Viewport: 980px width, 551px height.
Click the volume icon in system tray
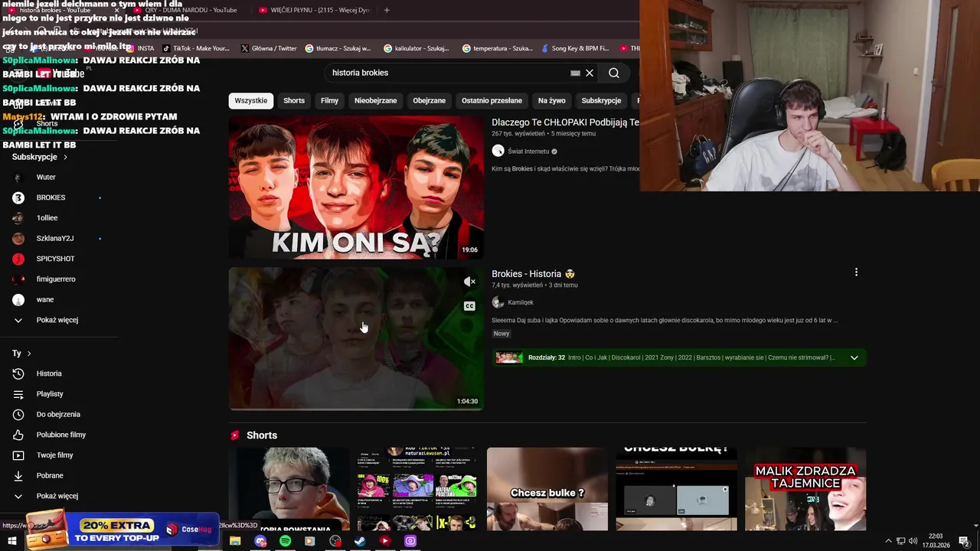point(913,541)
